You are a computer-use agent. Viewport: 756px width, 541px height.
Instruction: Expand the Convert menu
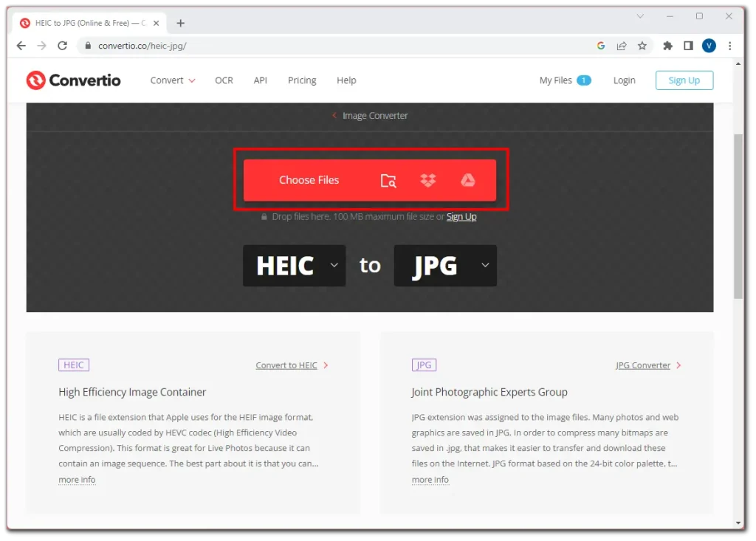tap(173, 80)
